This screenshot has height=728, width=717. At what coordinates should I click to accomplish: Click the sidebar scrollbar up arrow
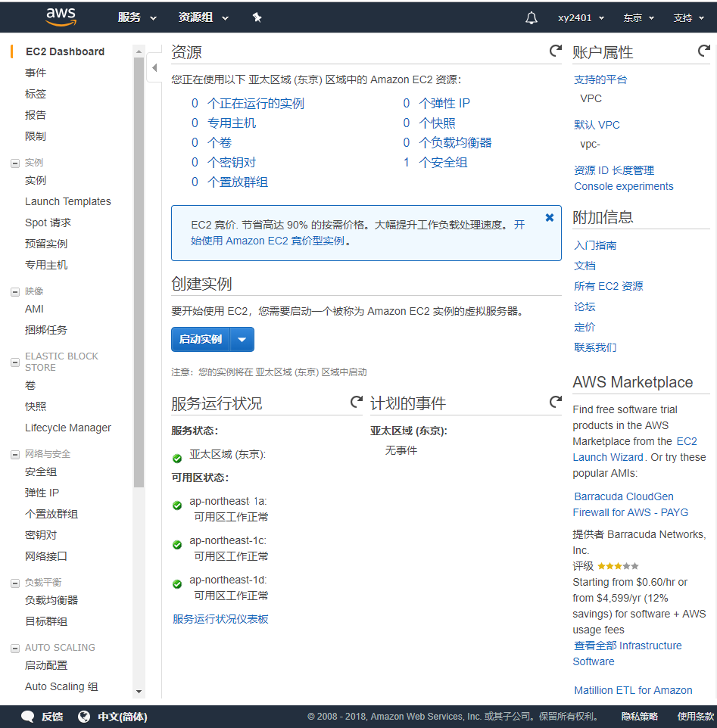click(139, 51)
